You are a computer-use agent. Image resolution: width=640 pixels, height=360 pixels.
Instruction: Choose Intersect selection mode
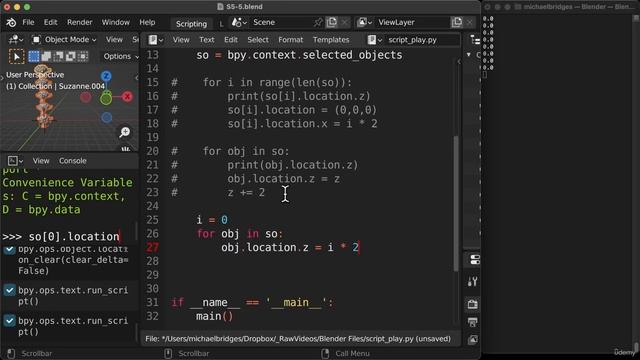[x=83, y=56]
